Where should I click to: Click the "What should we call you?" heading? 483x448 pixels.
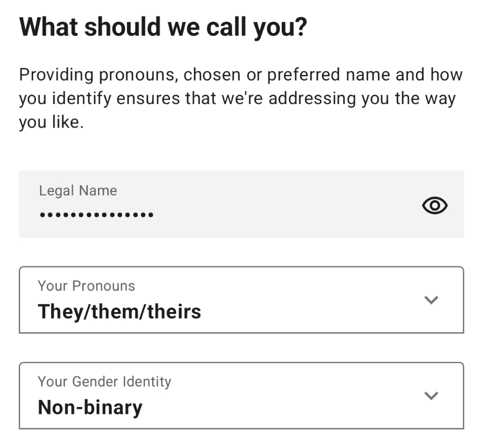[x=163, y=27]
